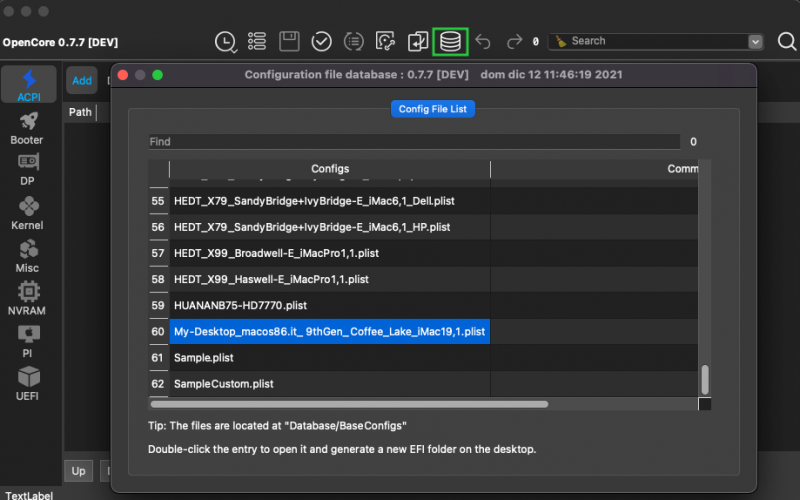This screenshot has width=800, height=500.
Task: Select the Booter rocket sidebar item
Action: point(27,127)
